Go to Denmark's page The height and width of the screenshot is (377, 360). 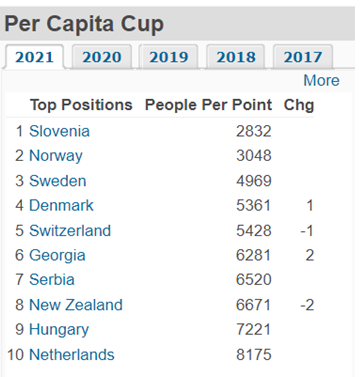tap(61, 205)
